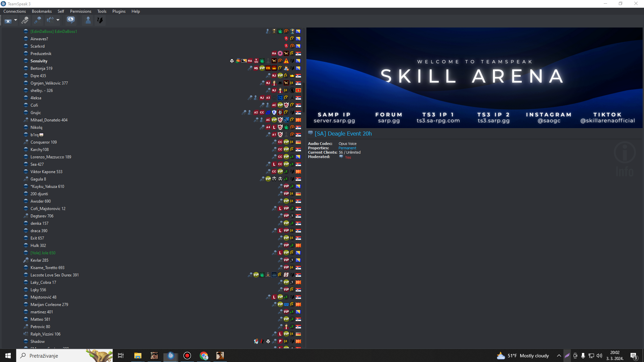This screenshot has height=362, width=644.
Task: Click the [SA] Deagle Event 20h channel link
Action: [x=343, y=134]
